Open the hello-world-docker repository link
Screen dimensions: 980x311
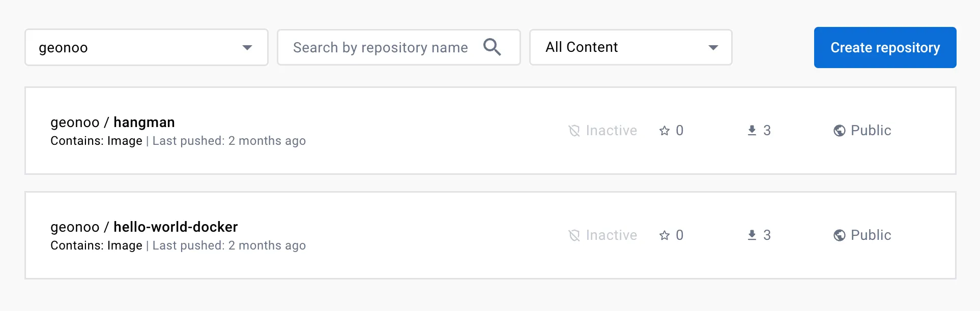175,227
